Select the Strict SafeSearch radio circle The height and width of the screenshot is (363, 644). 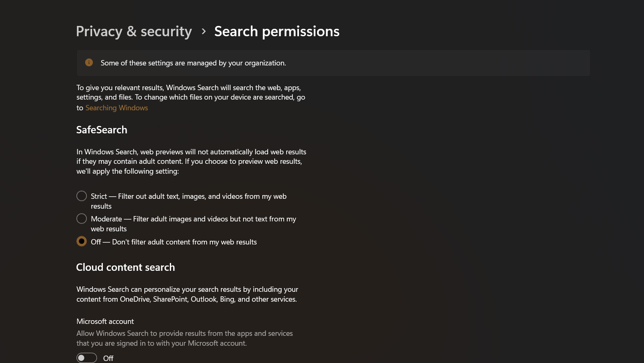click(81, 196)
